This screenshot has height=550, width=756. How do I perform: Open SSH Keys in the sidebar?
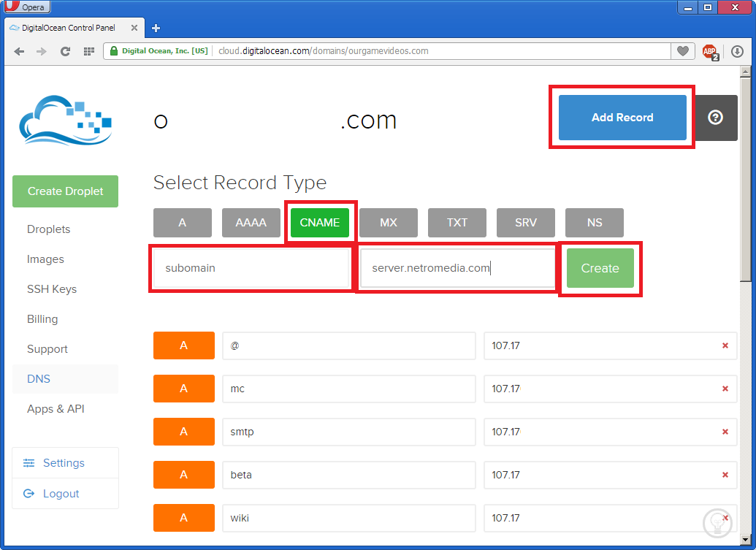click(x=52, y=289)
